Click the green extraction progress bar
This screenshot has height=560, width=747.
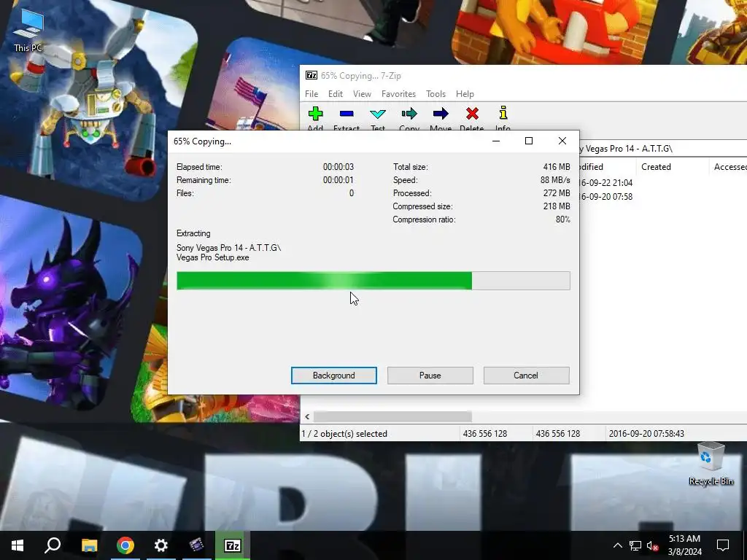(x=373, y=281)
